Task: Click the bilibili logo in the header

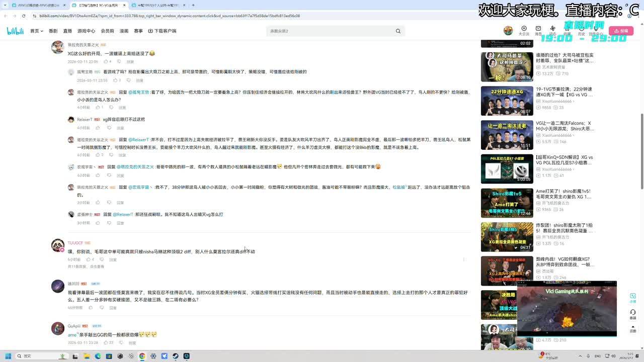Action: [x=15, y=31]
